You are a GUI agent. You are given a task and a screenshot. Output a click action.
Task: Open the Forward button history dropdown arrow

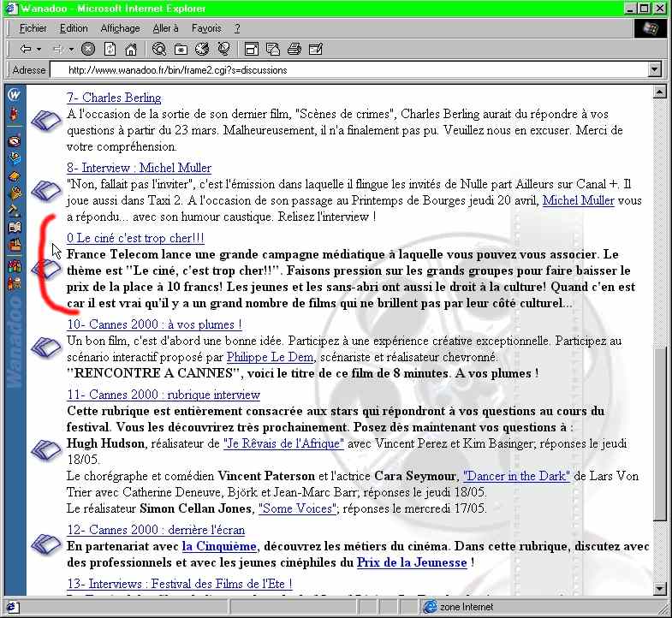pos(71,50)
